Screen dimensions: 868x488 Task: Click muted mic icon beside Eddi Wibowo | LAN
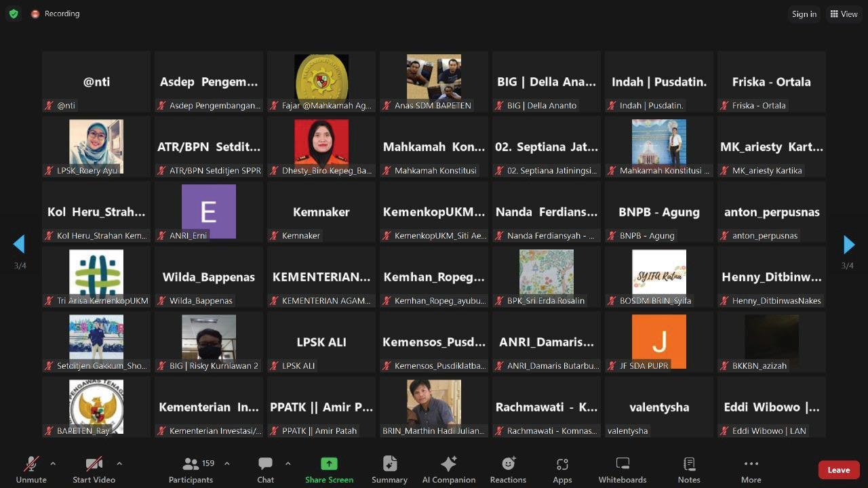(x=724, y=430)
